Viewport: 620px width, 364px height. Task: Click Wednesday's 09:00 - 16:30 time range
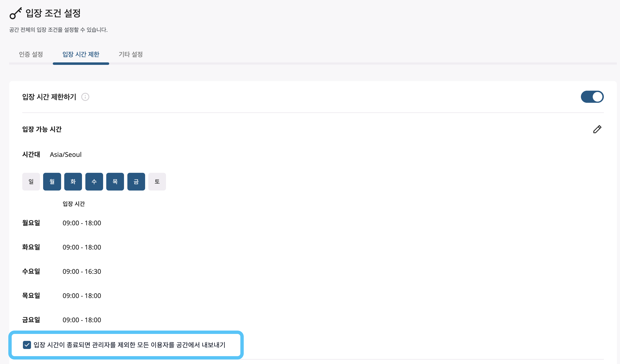click(82, 271)
